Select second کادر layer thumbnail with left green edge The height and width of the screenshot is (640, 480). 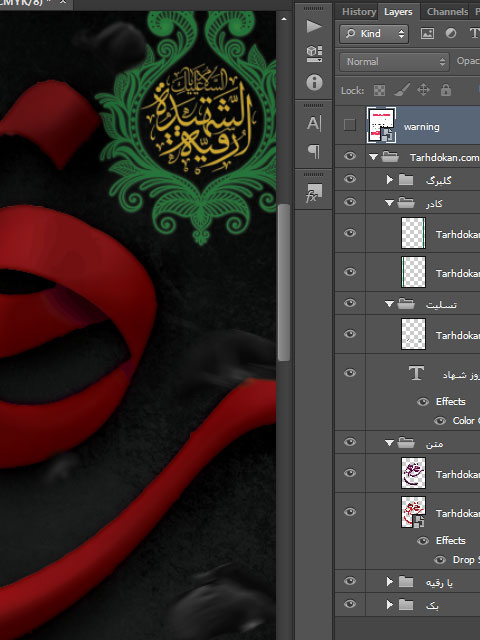coord(413,272)
